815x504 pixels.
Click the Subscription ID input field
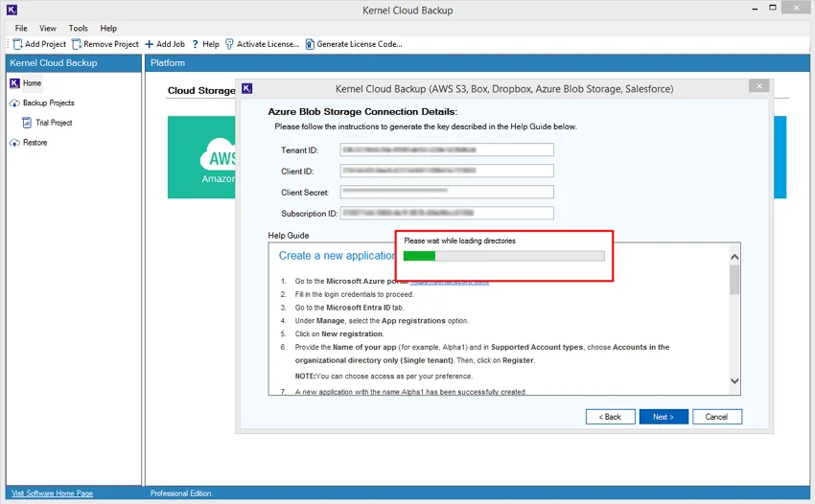point(447,213)
